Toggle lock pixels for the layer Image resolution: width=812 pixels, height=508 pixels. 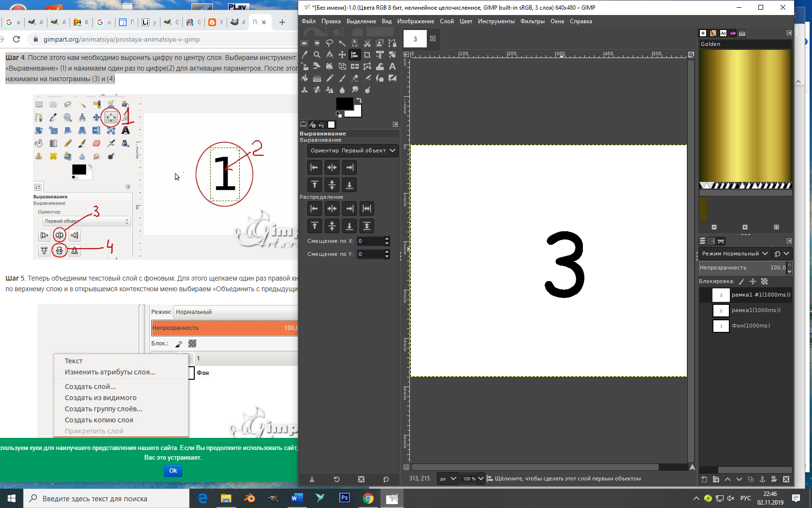point(741,281)
